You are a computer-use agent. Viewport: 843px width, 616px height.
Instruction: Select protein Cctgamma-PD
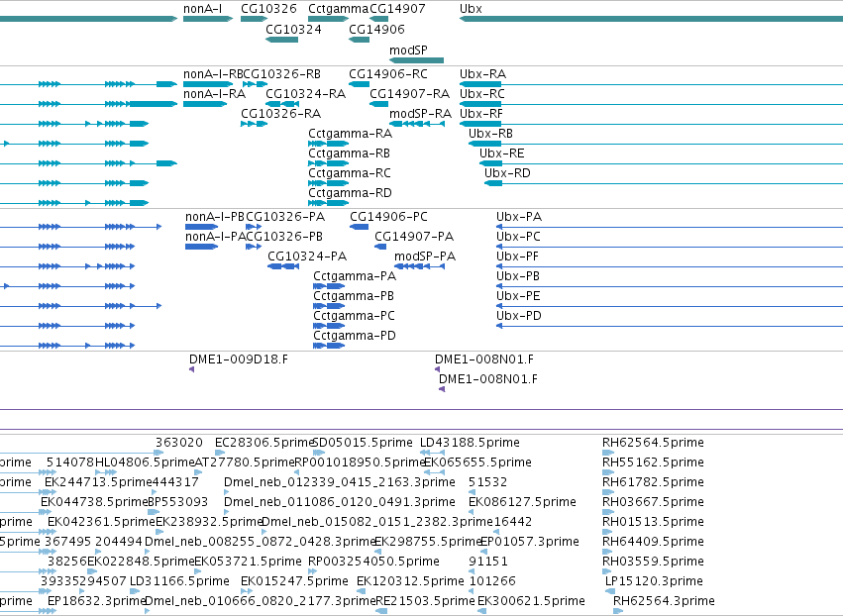point(355,336)
